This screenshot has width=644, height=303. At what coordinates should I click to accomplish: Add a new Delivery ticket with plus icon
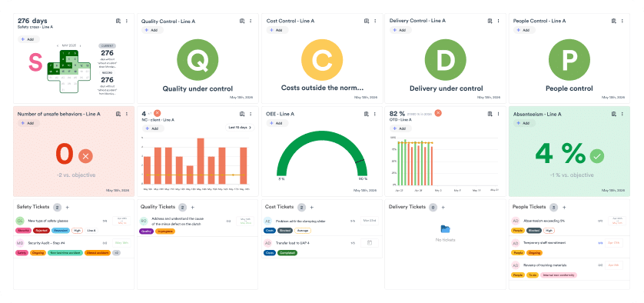(x=443, y=208)
